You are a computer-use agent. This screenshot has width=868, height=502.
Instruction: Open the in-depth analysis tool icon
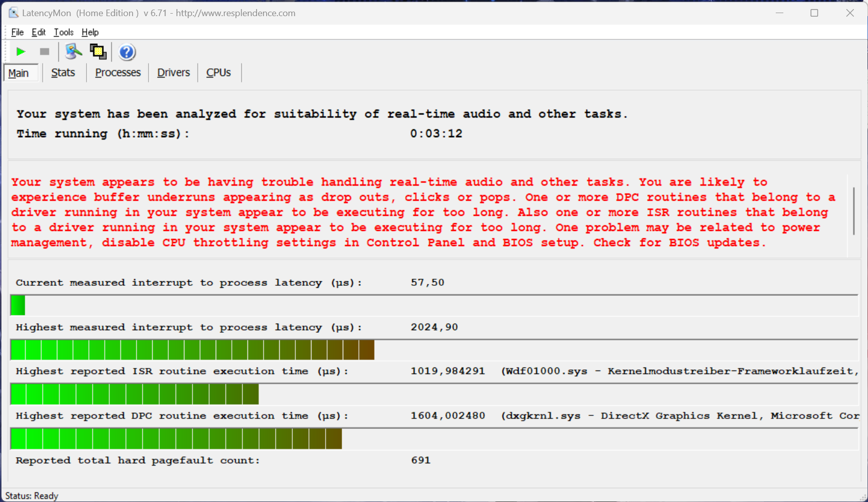[x=74, y=51]
